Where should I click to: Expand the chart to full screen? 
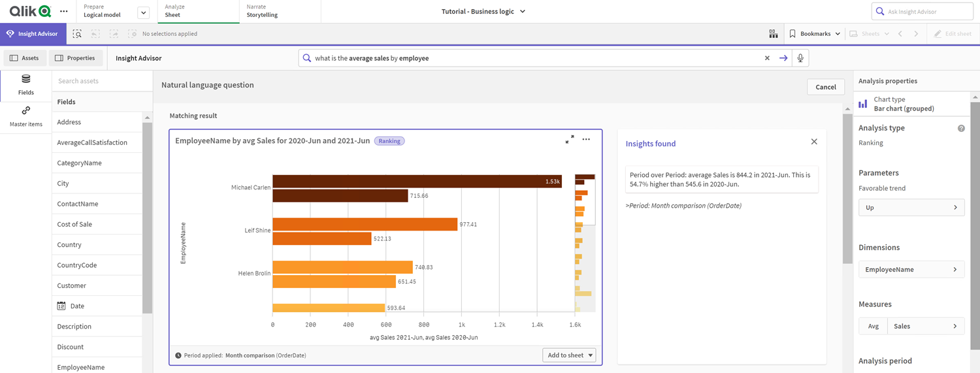(x=570, y=140)
